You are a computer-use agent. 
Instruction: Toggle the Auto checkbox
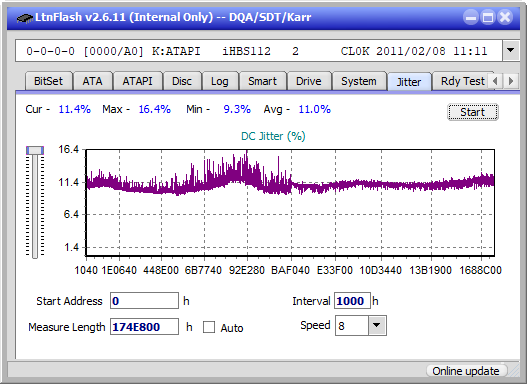[209, 327]
